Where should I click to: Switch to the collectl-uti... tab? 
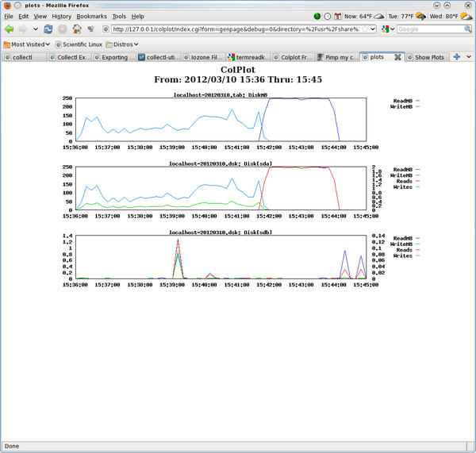(159, 57)
